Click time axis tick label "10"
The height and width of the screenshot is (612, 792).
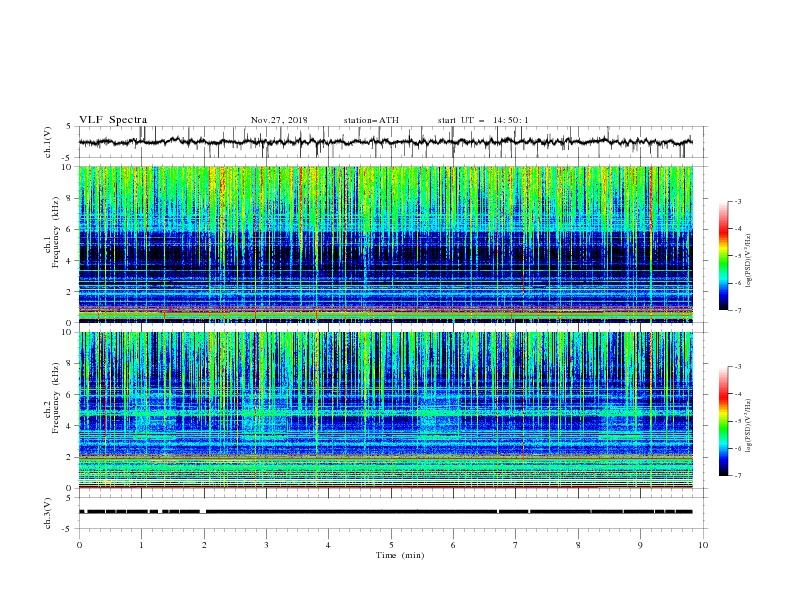point(703,545)
